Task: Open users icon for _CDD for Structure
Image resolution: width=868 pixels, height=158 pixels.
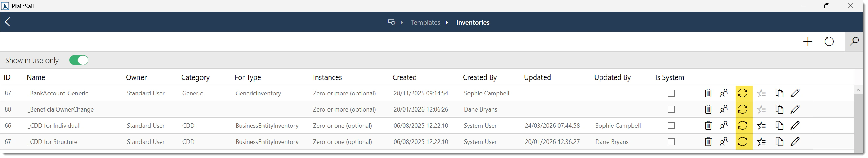Action: click(x=724, y=141)
